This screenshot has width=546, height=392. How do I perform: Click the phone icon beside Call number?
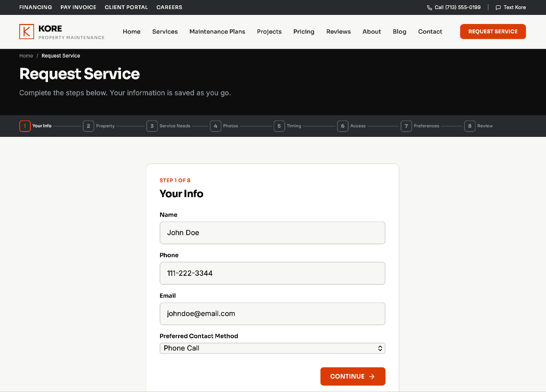pyautogui.click(x=429, y=7)
